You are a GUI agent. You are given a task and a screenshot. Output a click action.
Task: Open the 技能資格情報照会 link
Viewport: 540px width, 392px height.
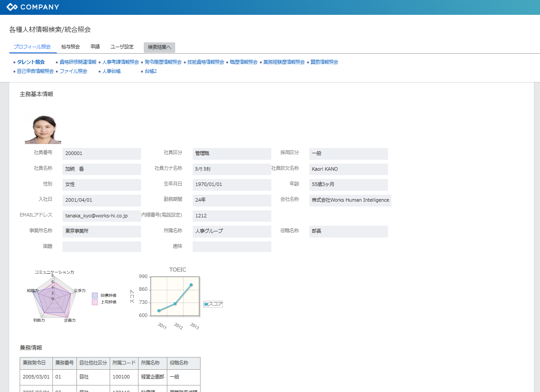pos(205,62)
